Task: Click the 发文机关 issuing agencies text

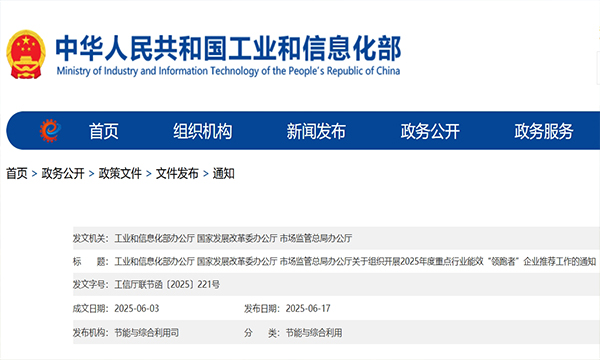Action: 233,238
